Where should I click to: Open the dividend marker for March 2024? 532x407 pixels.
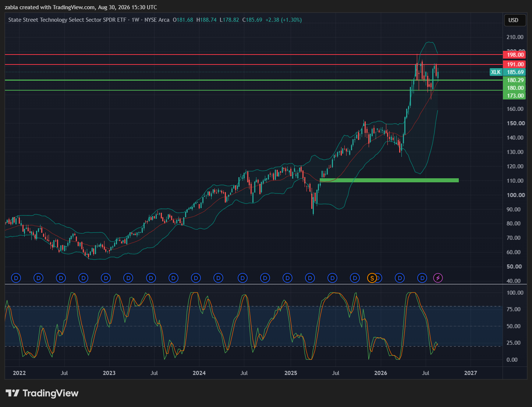(x=219, y=278)
